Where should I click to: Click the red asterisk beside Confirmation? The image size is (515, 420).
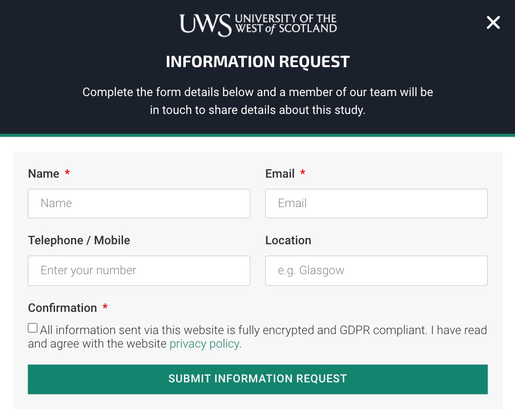pos(105,307)
